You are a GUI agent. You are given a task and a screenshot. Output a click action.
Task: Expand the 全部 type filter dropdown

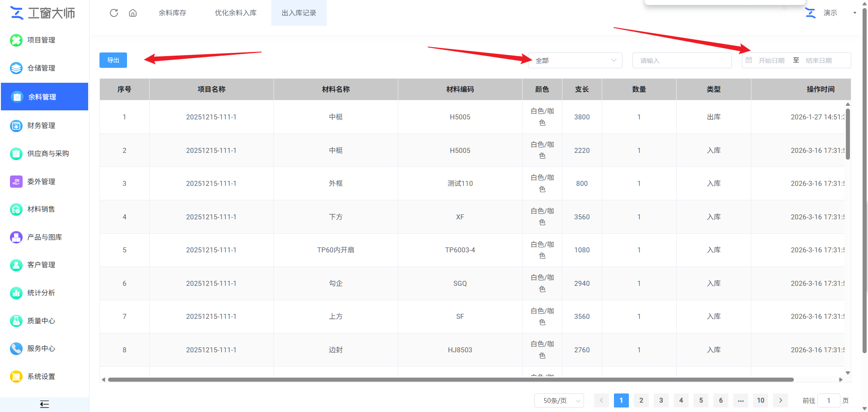point(575,61)
